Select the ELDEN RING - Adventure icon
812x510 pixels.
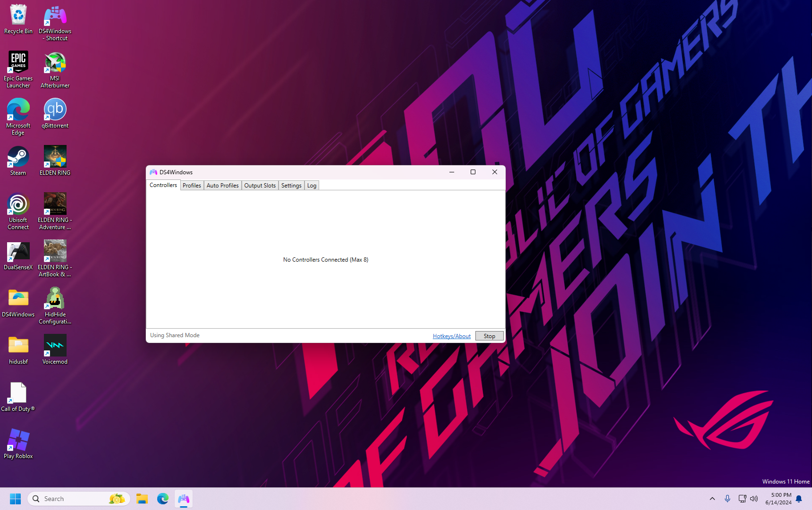55,211
